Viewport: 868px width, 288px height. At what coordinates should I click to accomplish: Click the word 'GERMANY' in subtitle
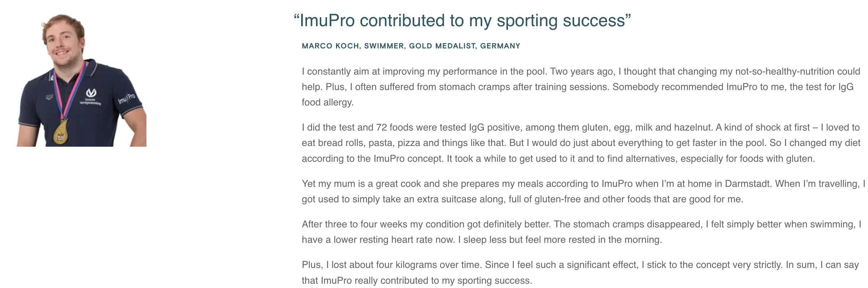500,46
